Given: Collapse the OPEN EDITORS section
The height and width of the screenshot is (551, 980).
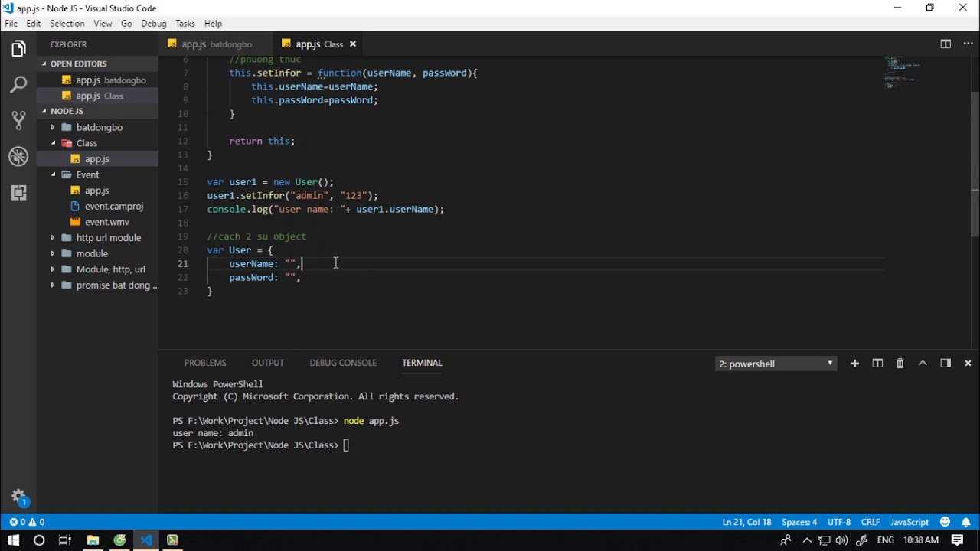Looking at the screenshot, I should pos(97,64).
